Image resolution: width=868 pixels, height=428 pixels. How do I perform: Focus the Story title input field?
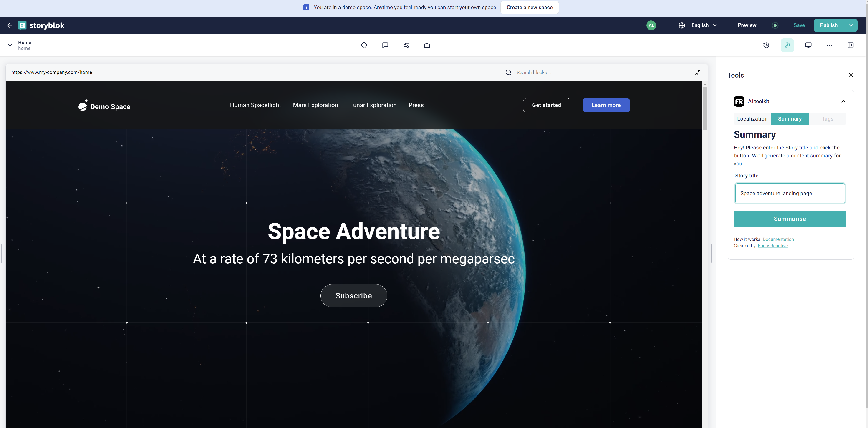[x=790, y=193]
